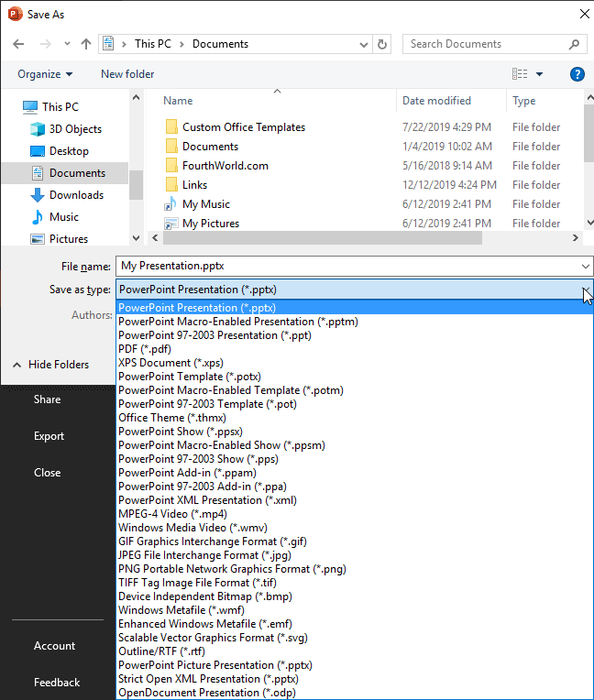This screenshot has height=700, width=594.
Task: Click the File name input field
Action: 348,267
